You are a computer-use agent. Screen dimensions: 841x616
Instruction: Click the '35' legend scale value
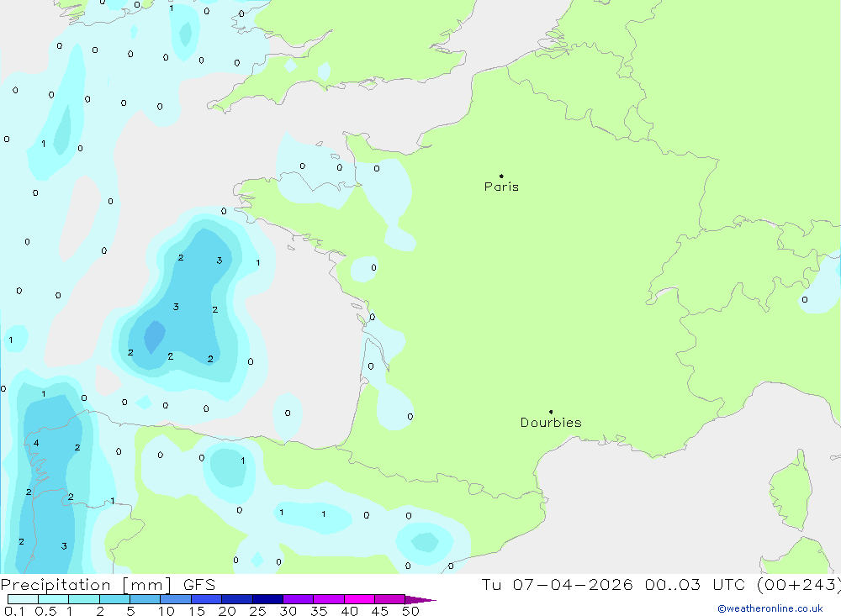point(319,611)
